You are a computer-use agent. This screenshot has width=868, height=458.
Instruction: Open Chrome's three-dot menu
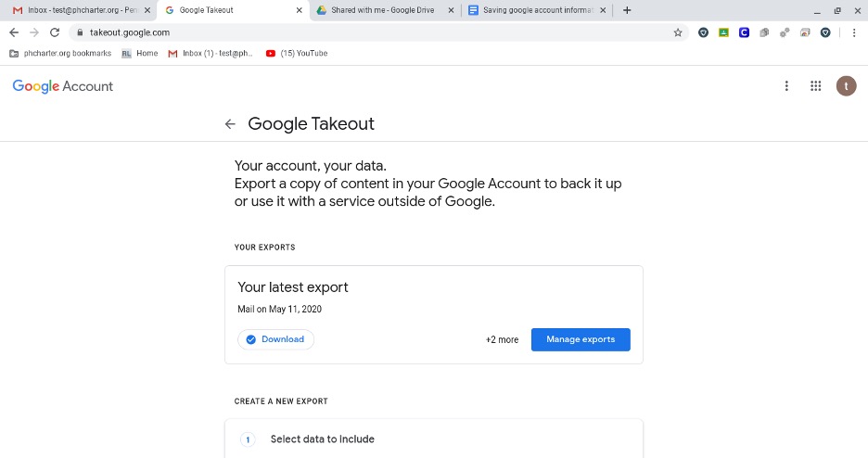(853, 32)
